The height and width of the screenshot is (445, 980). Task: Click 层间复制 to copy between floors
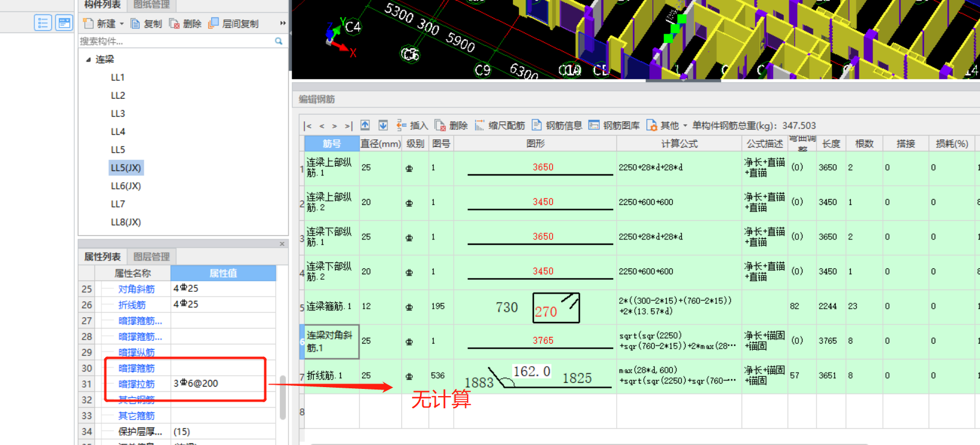point(234,24)
